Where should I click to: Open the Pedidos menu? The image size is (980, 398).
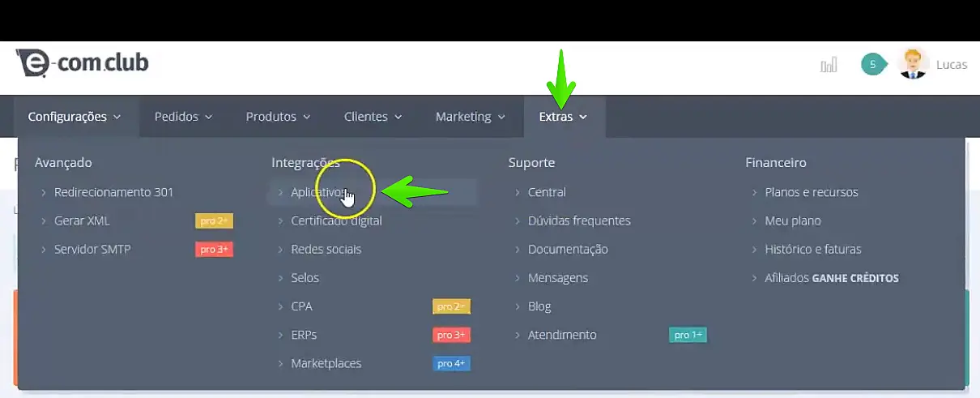click(184, 117)
